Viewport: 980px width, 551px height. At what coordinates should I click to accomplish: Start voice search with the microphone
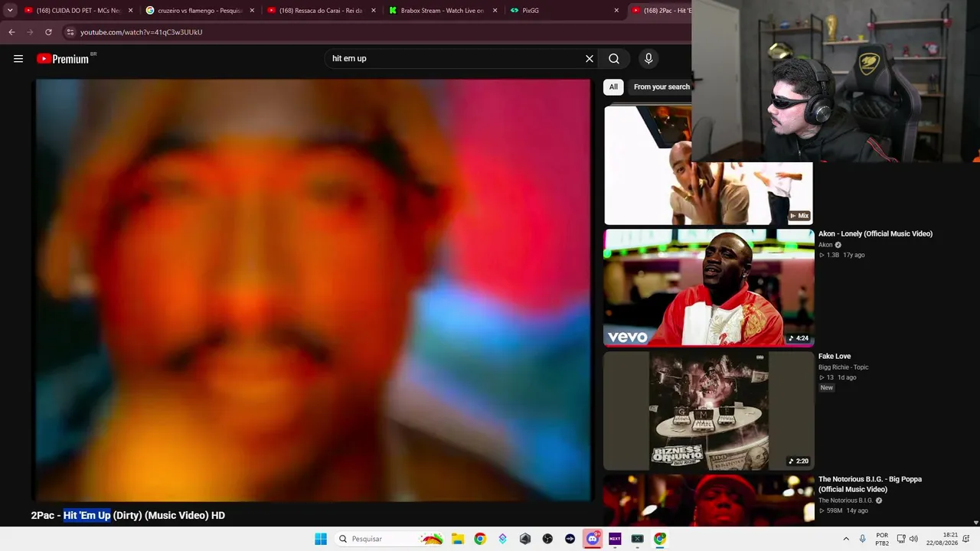click(648, 59)
